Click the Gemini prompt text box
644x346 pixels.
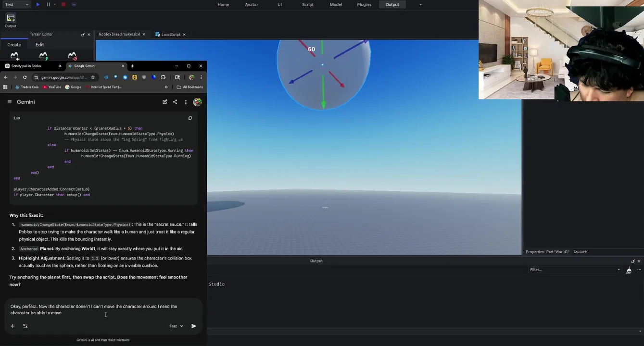point(103,309)
